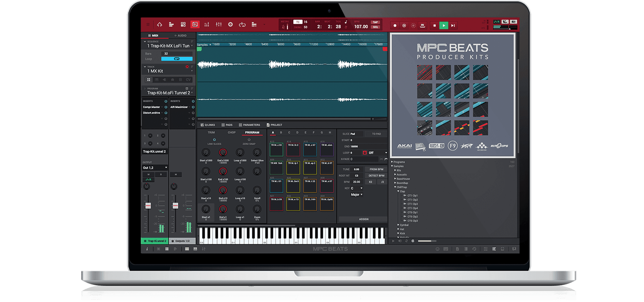The height and width of the screenshot is (302, 644).
Task: Switch to the CHOP tab
Action: pyautogui.click(x=231, y=132)
